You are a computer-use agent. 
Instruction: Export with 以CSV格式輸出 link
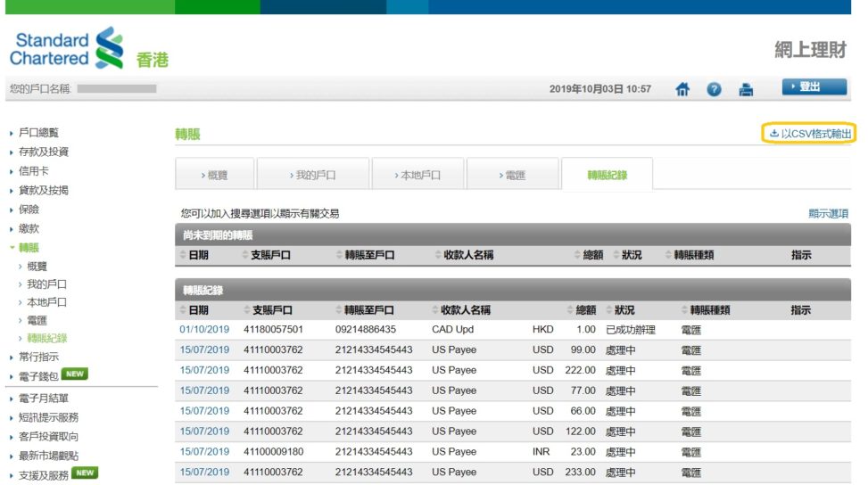(x=810, y=134)
